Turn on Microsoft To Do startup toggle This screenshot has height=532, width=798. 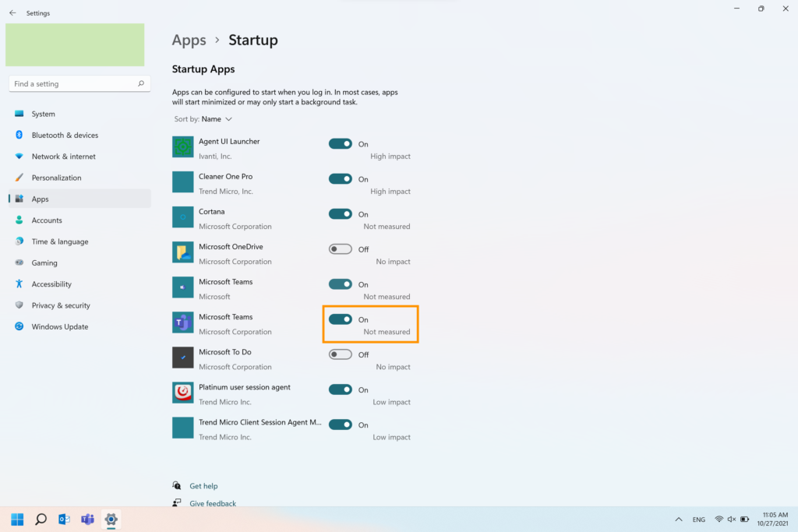341,354
